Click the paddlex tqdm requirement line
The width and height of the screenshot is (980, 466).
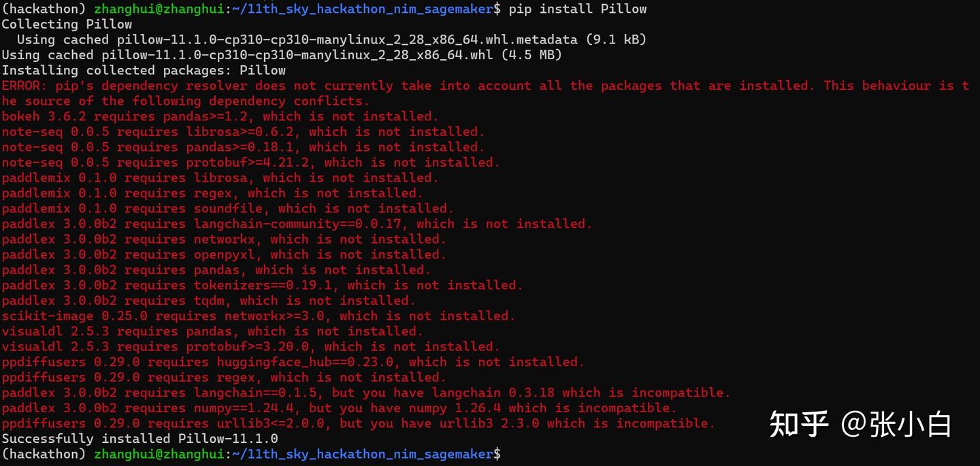tap(208, 301)
